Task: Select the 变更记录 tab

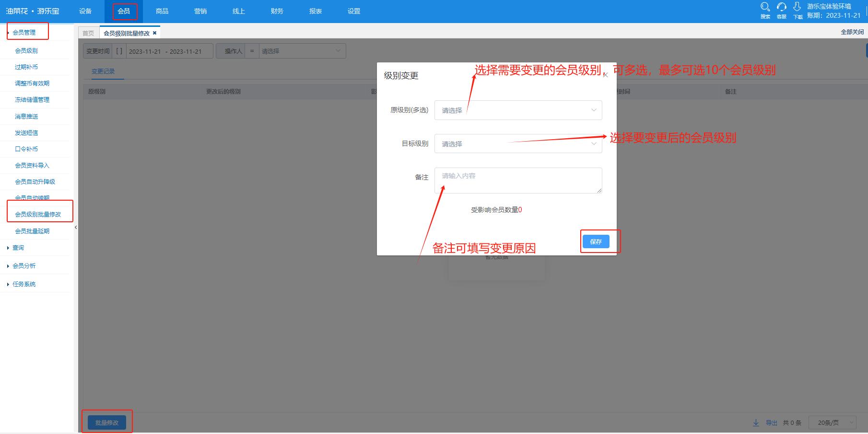Action: (103, 71)
